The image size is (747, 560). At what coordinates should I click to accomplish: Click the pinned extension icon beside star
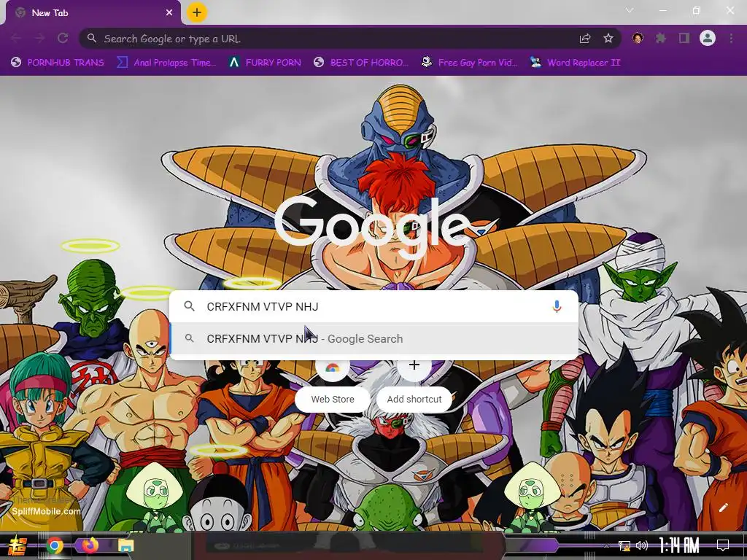pos(638,38)
